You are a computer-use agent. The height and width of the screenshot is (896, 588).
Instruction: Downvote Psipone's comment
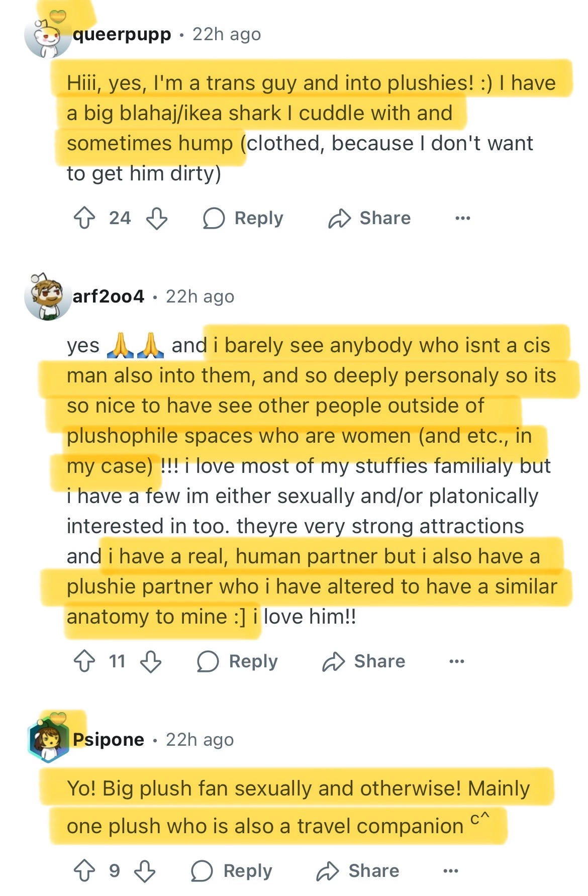[x=145, y=871]
